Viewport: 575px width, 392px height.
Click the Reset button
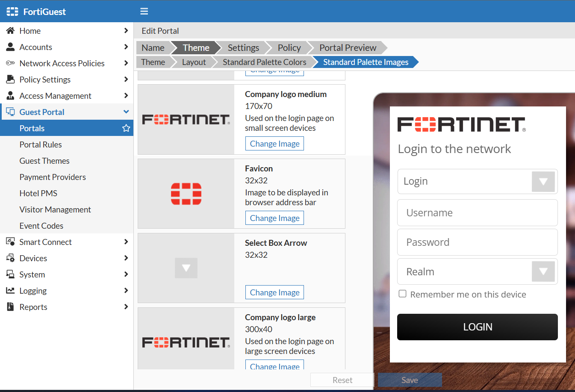[x=342, y=380]
